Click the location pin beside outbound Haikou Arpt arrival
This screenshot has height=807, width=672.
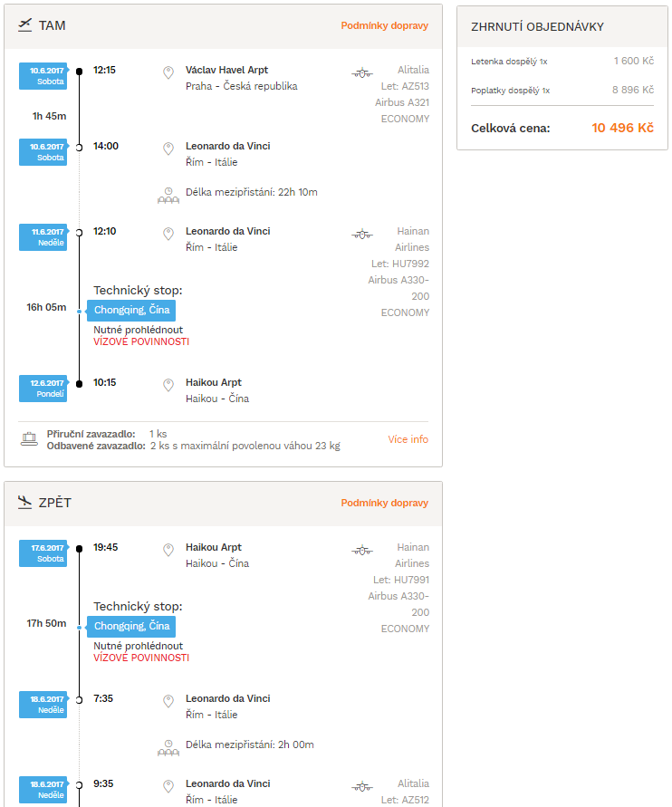click(x=168, y=385)
